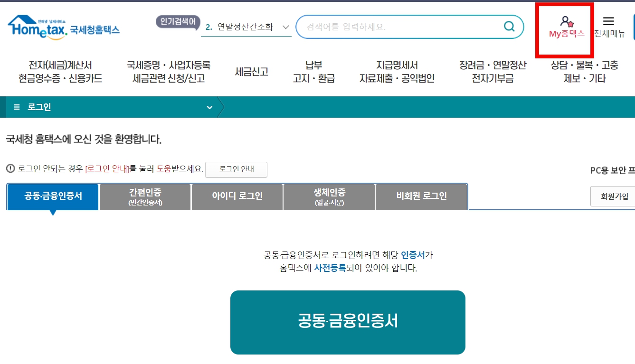635x364 pixels.
Task: Open the 납부 고지·환급 menu
Action: tap(313, 71)
